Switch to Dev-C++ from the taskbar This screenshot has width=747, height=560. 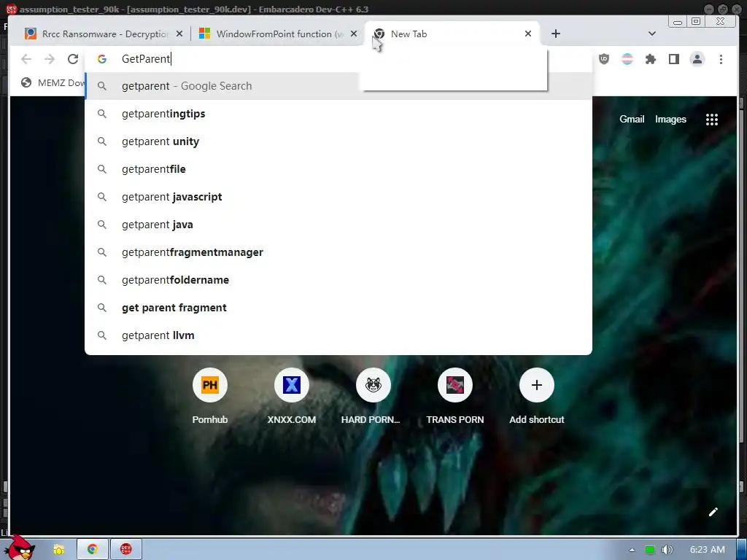click(x=125, y=549)
